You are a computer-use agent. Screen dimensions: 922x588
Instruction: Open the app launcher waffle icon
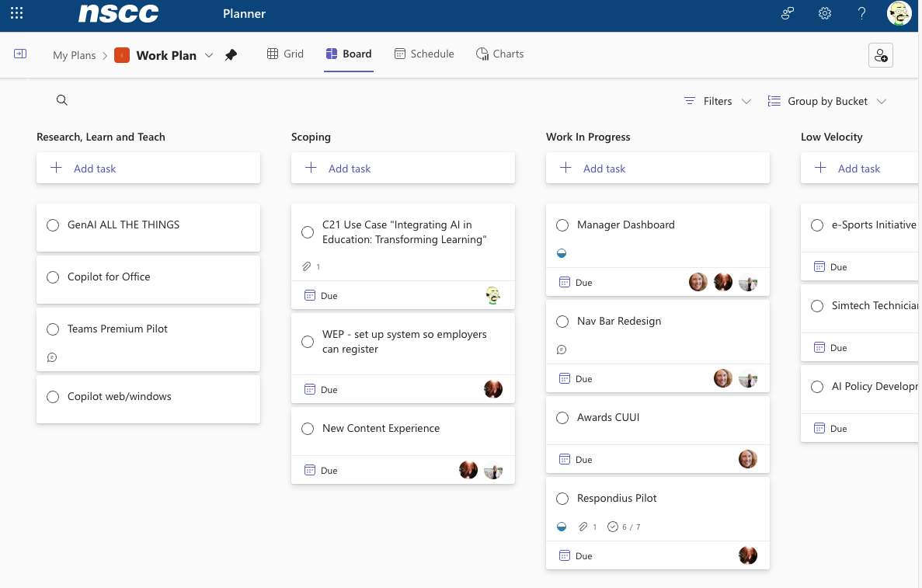tap(16, 13)
